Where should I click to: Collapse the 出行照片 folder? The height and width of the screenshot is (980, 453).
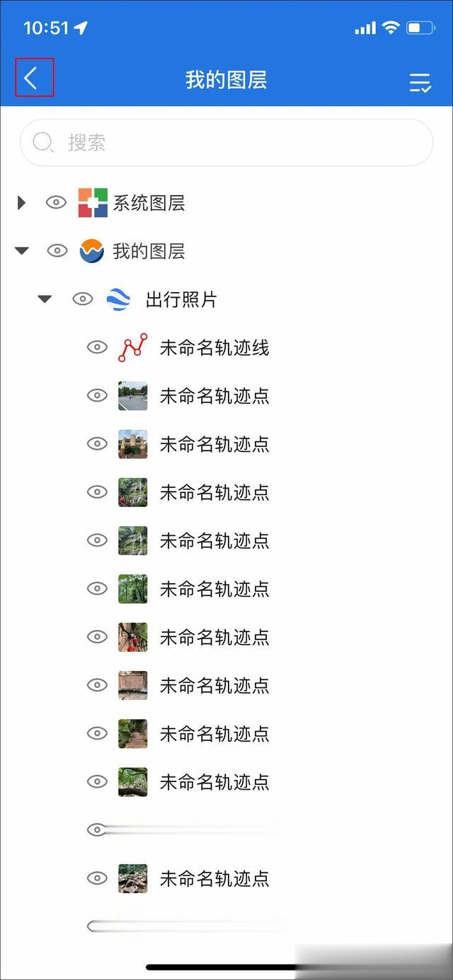[45, 299]
